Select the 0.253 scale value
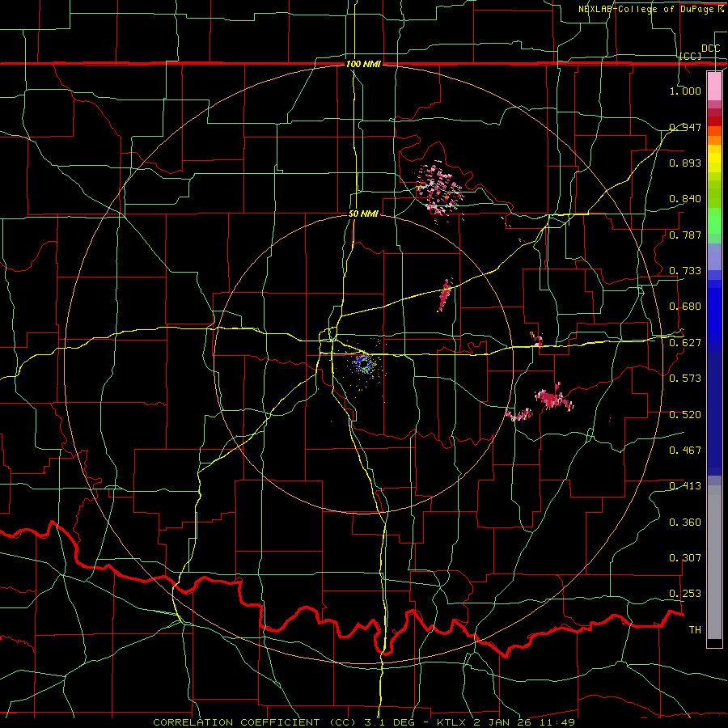728x728 pixels. click(685, 594)
